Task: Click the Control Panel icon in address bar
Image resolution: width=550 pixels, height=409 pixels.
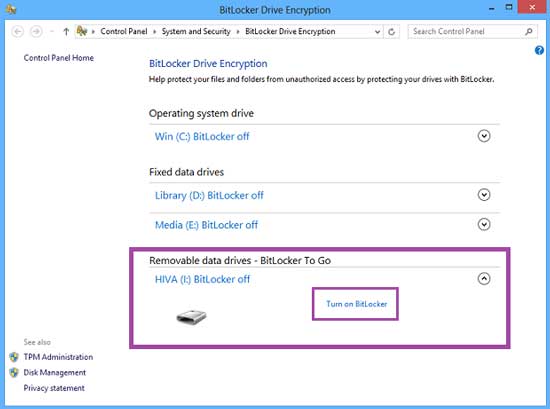Action: pyautogui.click(x=82, y=31)
